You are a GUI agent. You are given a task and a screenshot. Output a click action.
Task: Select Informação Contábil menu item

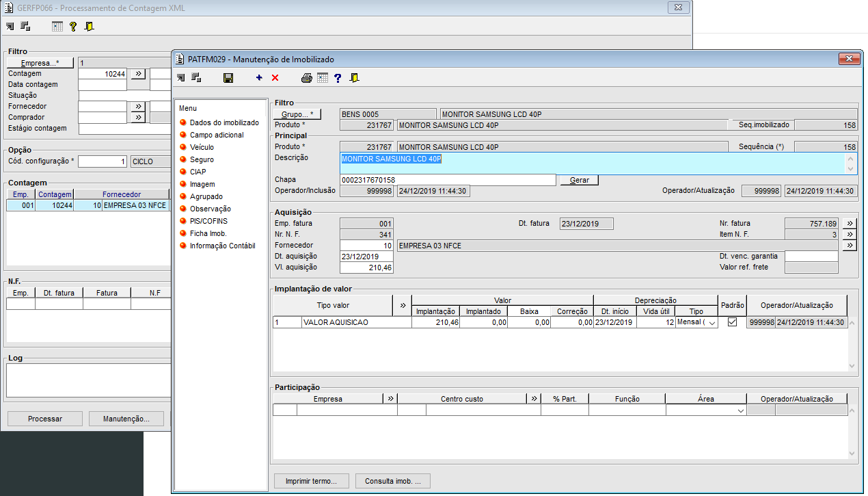222,246
